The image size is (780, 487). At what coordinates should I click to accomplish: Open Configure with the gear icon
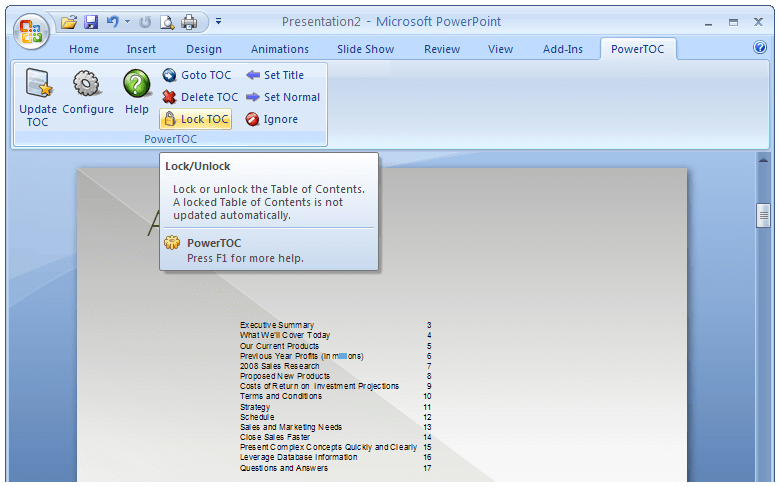88,92
